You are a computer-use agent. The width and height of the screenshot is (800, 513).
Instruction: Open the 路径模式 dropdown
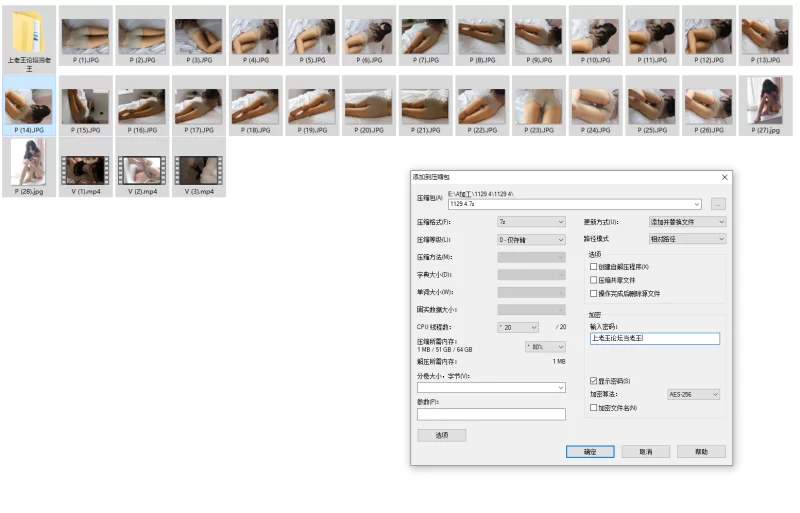pos(687,239)
